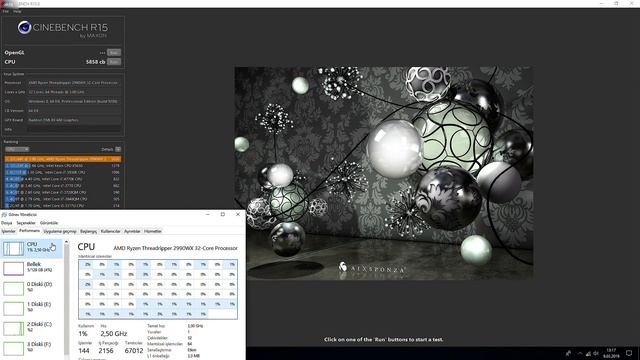
Task: Select the CPU graph thumbnail in sidebar
Action: [13, 248]
